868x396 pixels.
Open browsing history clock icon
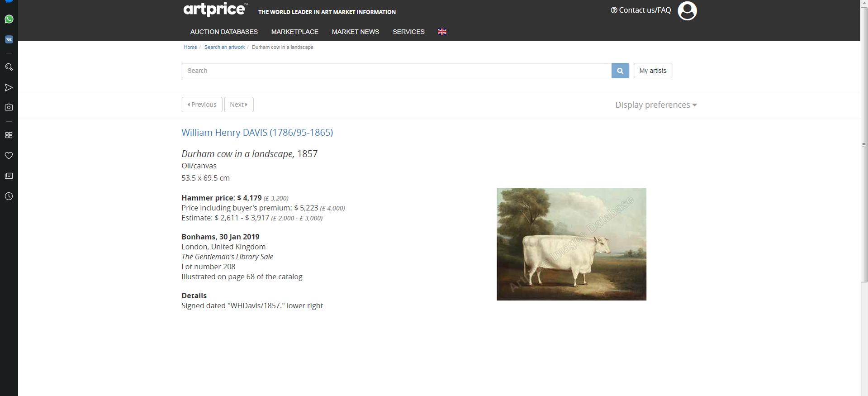(9, 196)
